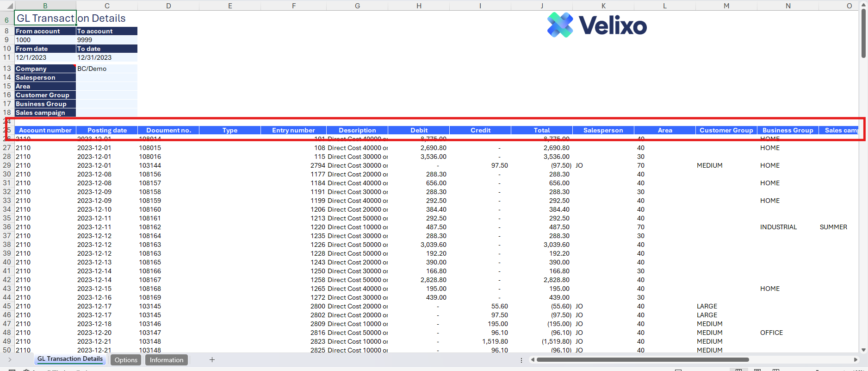Select the From date cell 12/1/2023
The width and height of the screenshot is (868, 371).
45,57
